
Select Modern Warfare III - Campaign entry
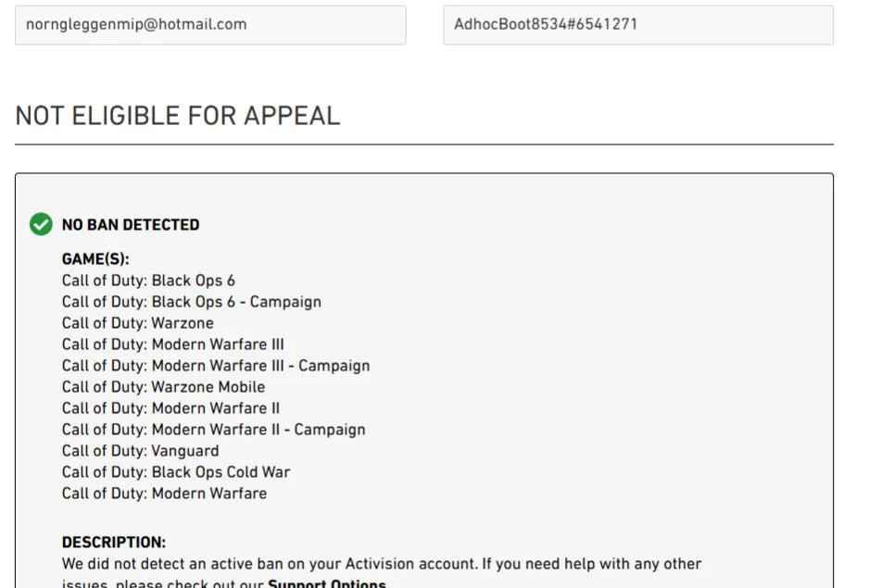pos(216,366)
